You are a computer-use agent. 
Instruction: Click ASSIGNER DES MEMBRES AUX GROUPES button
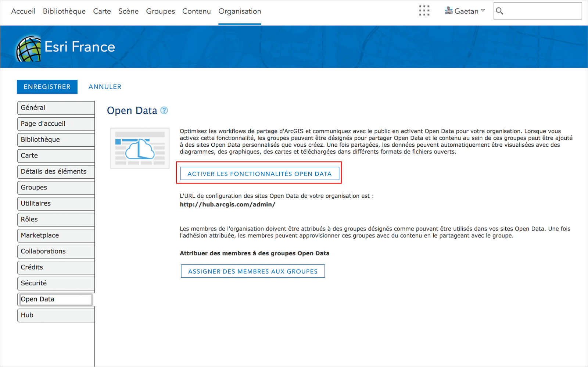[253, 271]
